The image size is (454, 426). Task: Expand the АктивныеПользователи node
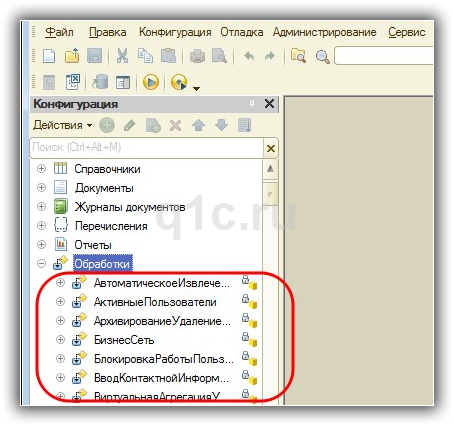[60, 302]
